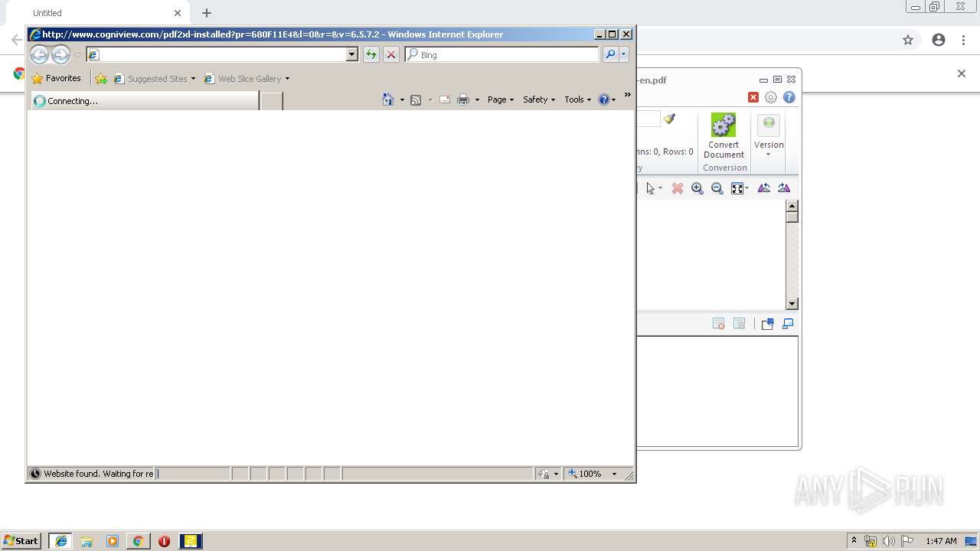Select the Connecting... tab

pos(145,100)
